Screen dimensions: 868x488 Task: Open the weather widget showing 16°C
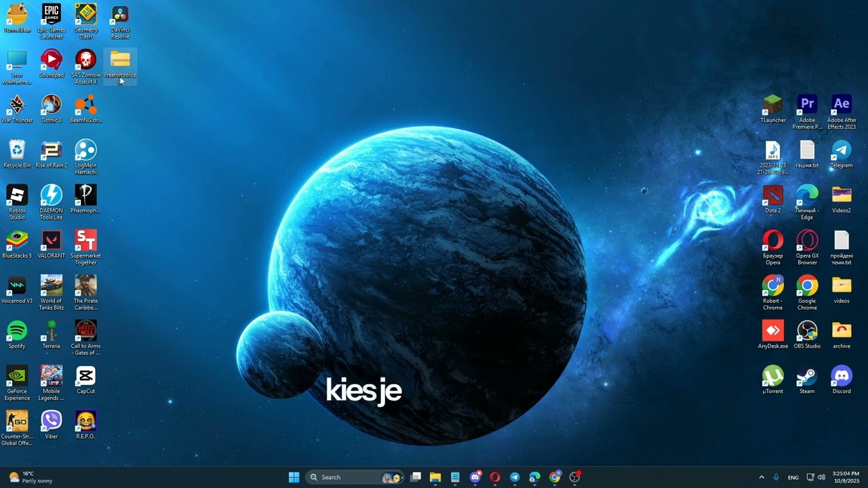(x=31, y=477)
